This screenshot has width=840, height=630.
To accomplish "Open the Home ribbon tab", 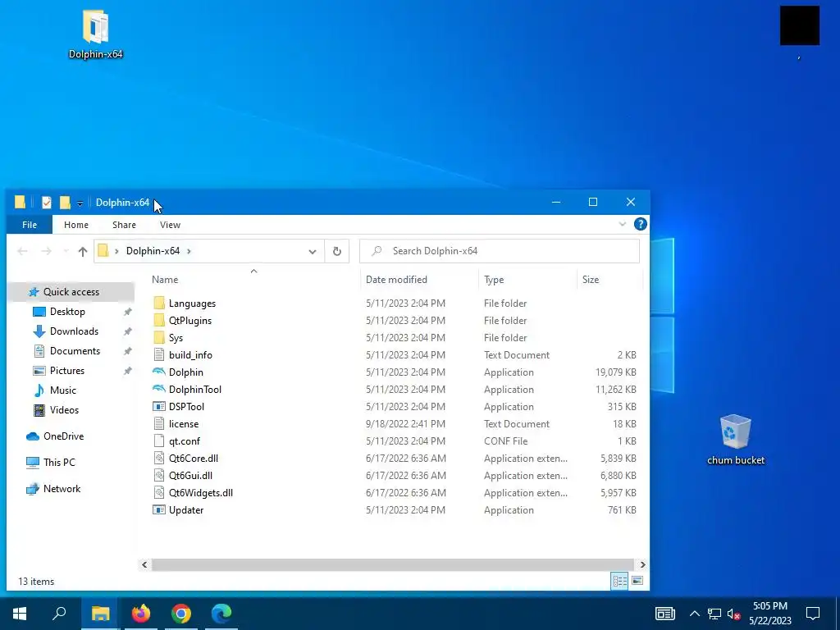I will pos(76,225).
